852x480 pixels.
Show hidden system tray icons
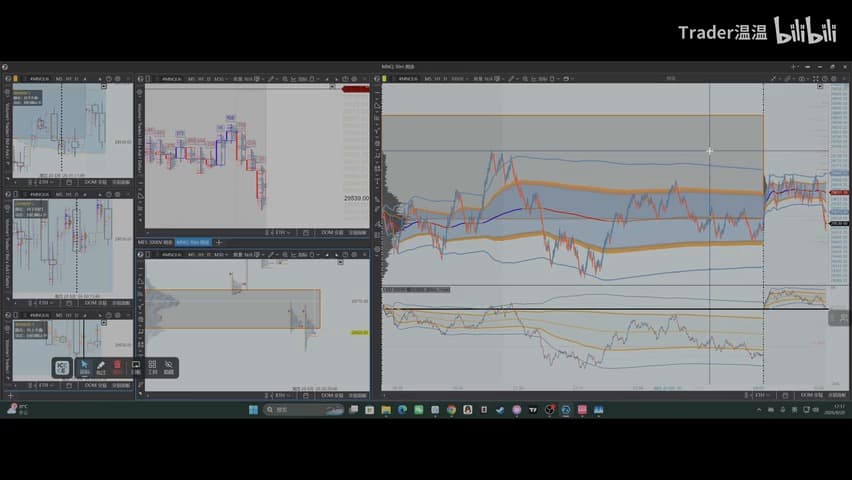759,410
